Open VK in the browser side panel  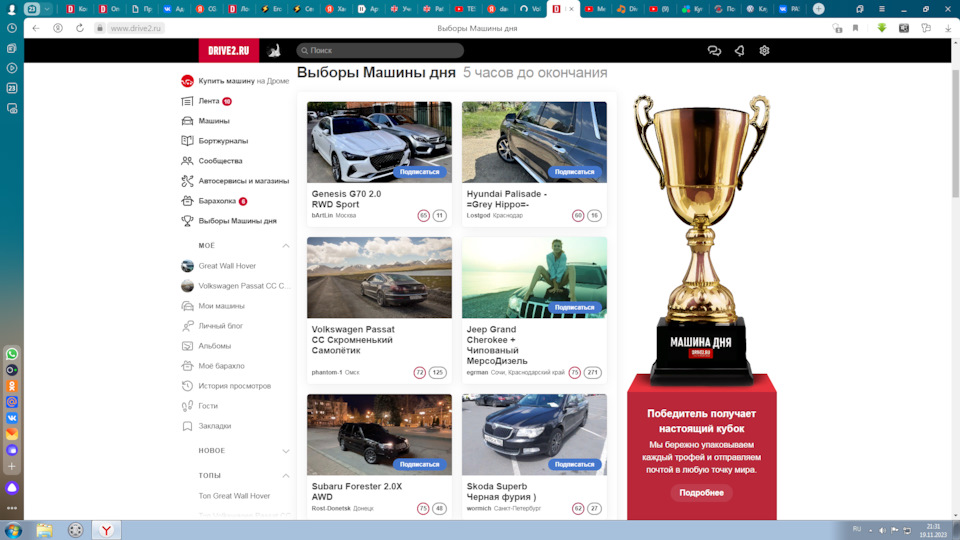12,418
